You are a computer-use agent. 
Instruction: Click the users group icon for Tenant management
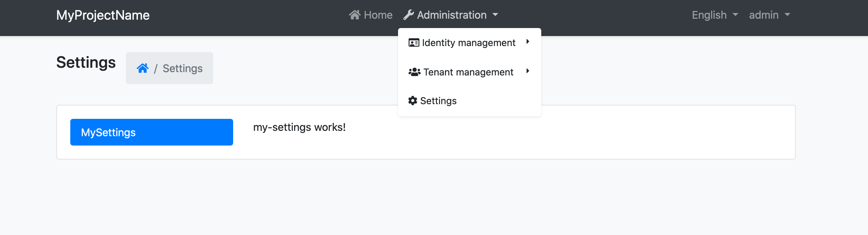[x=414, y=72]
